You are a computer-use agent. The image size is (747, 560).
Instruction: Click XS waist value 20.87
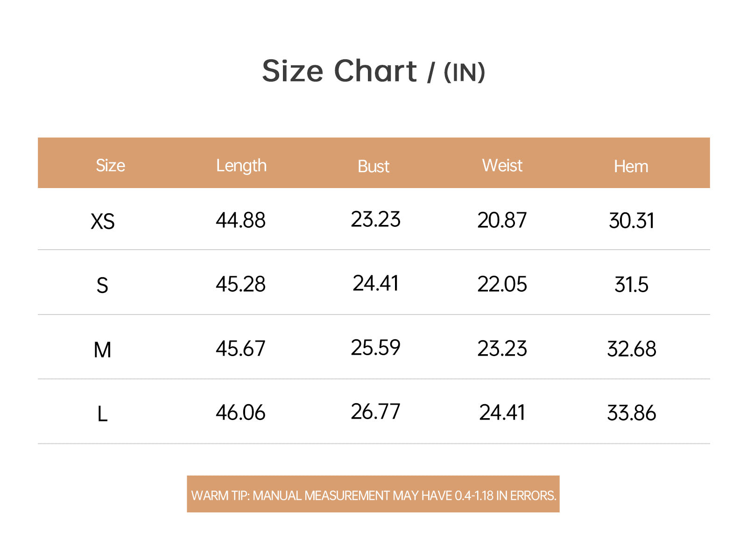pos(502,220)
